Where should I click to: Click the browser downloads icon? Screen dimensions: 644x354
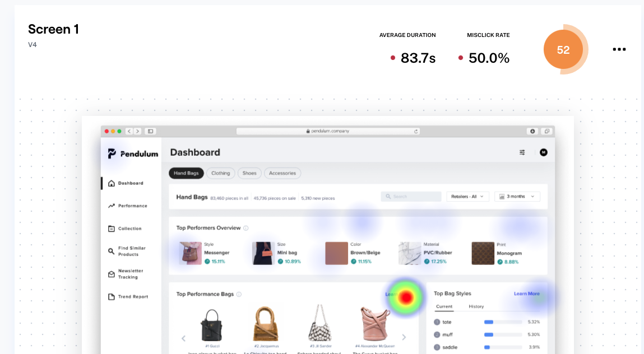(532, 132)
